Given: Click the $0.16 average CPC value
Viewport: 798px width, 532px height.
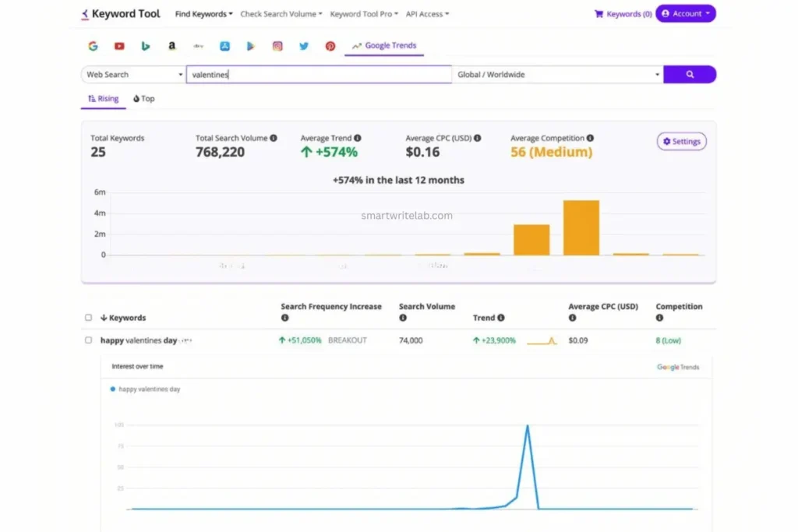Looking at the screenshot, I should pos(422,152).
